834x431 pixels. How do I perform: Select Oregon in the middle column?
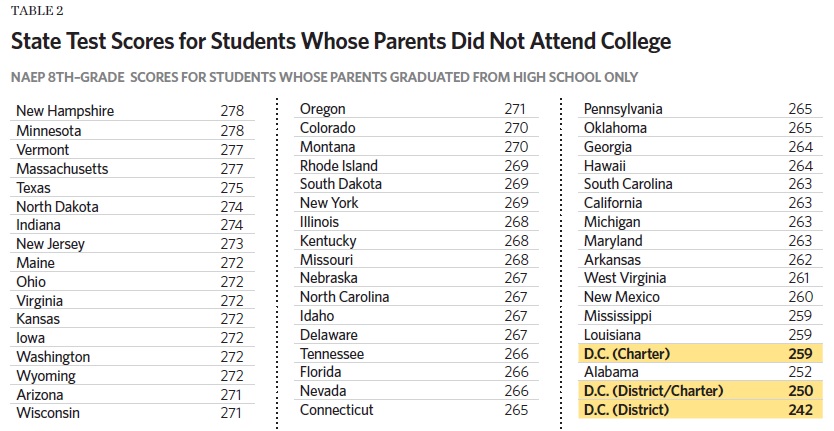click(325, 109)
